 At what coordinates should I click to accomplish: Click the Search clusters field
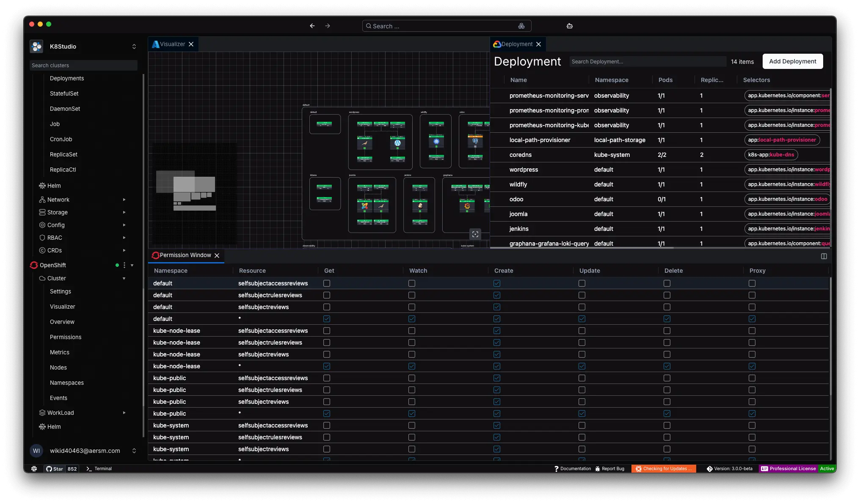pyautogui.click(x=83, y=65)
